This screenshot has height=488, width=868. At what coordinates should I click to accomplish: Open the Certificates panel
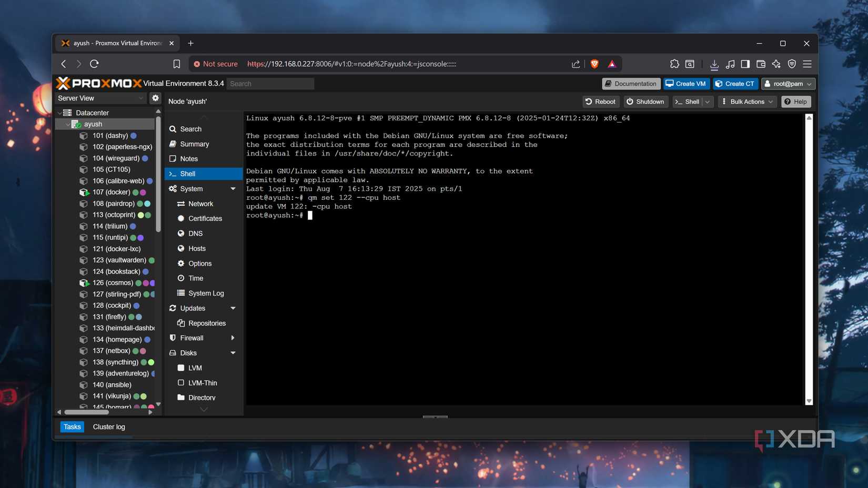click(181, 218)
